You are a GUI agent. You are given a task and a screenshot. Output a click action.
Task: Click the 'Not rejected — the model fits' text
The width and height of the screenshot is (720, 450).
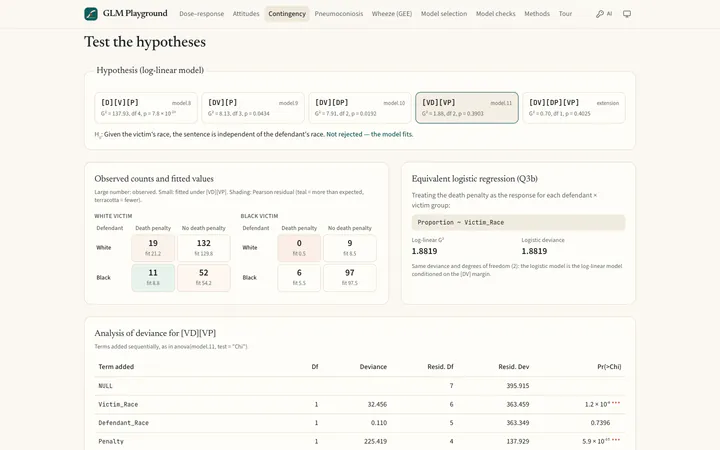pyautogui.click(x=370, y=135)
